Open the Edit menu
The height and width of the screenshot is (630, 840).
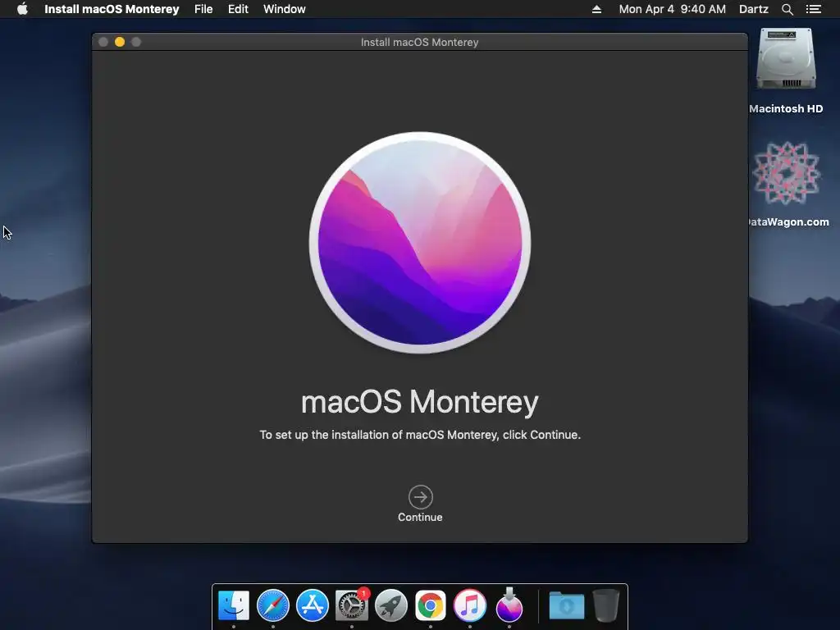(x=238, y=9)
